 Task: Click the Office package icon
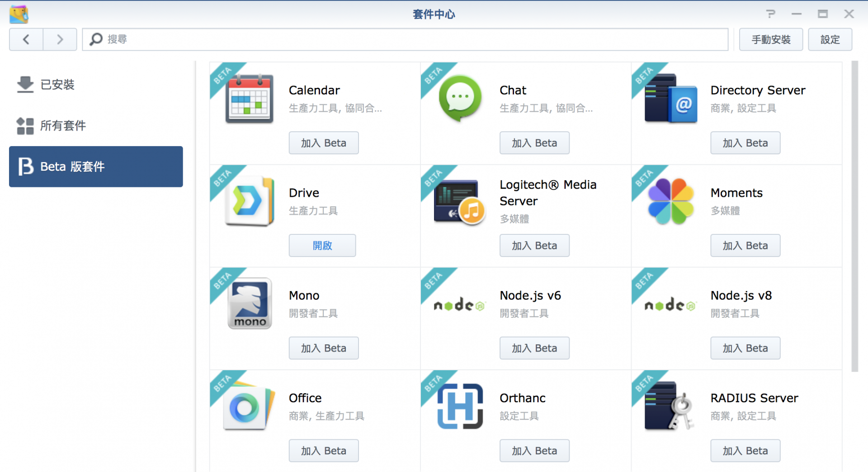click(249, 406)
